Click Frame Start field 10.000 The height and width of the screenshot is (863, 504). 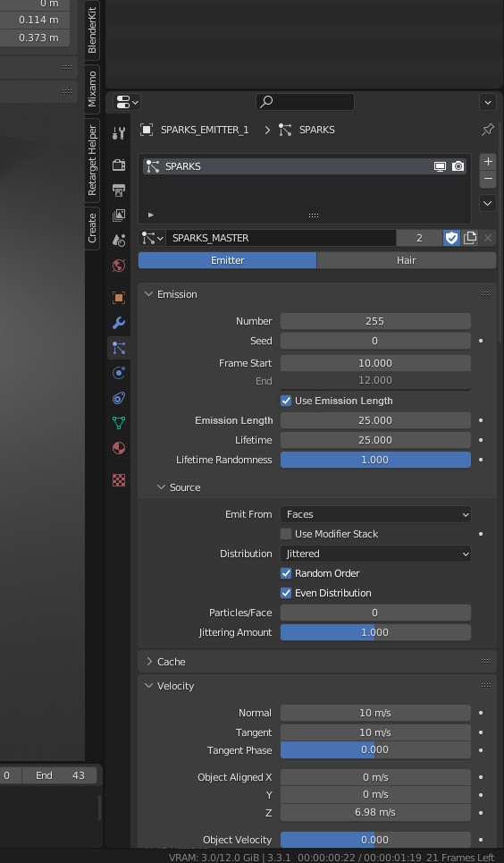(376, 363)
